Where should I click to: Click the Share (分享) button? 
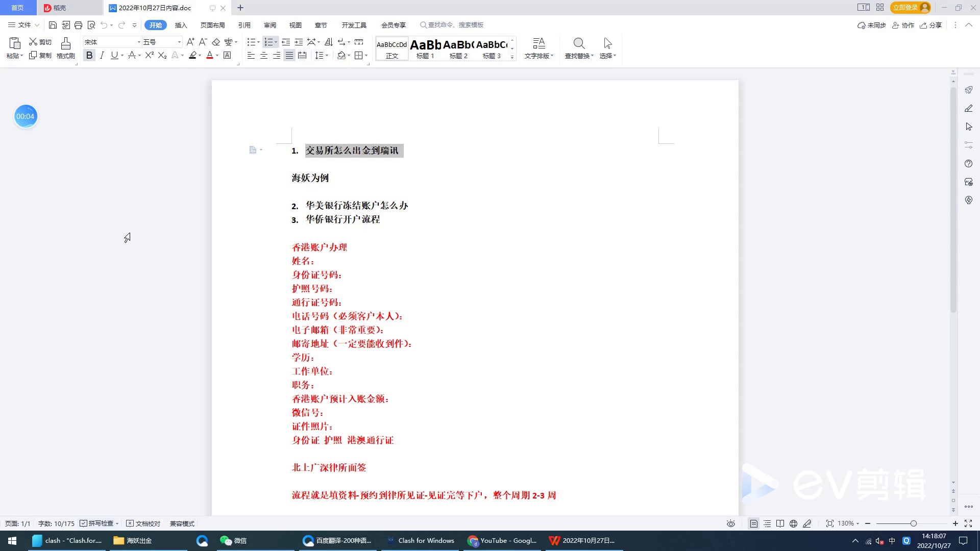coord(930,25)
